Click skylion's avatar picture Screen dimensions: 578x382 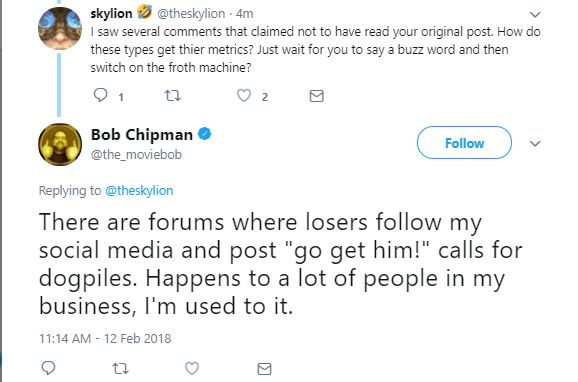click(60, 28)
